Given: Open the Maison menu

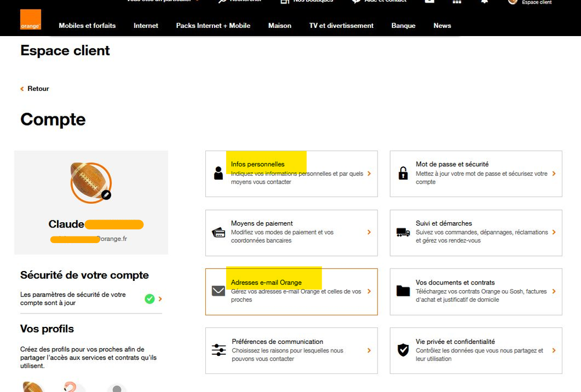Looking at the screenshot, I should (x=280, y=26).
